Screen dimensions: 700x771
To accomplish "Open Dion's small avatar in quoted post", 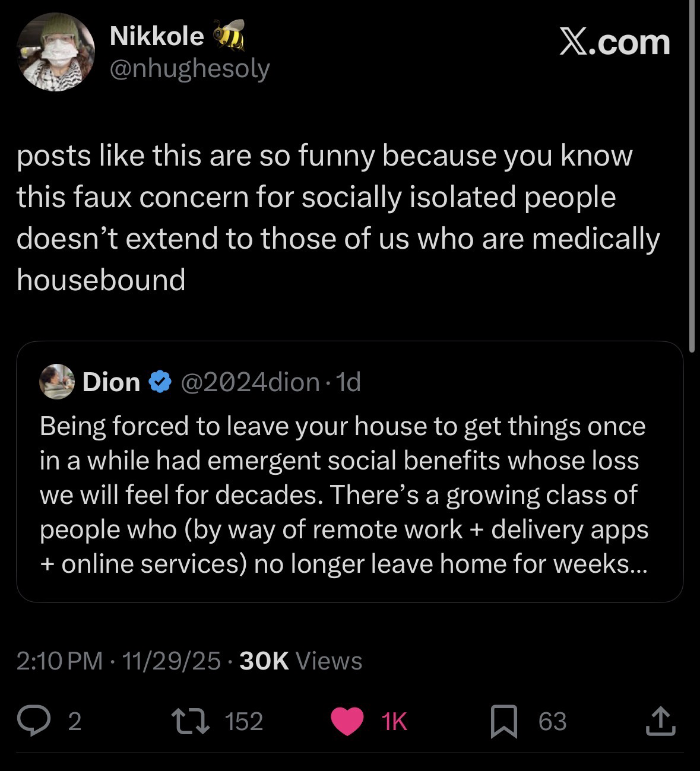I will click(x=56, y=381).
